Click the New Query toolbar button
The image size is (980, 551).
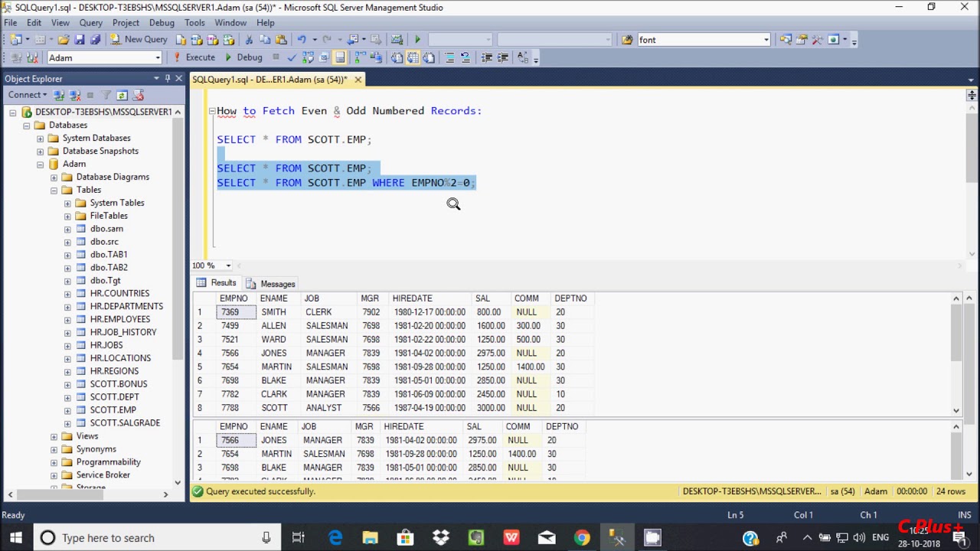(x=139, y=40)
